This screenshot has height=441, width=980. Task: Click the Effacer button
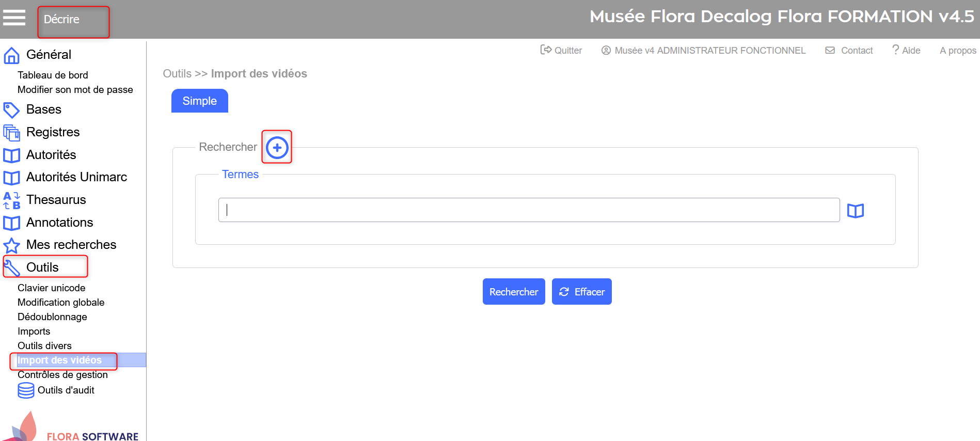(x=582, y=292)
